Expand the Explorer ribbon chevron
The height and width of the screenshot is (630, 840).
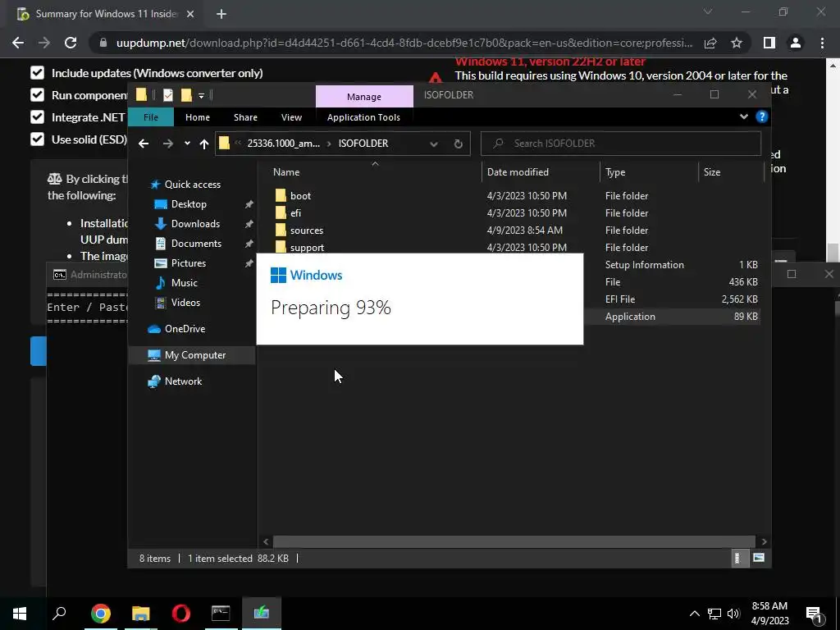[743, 116]
